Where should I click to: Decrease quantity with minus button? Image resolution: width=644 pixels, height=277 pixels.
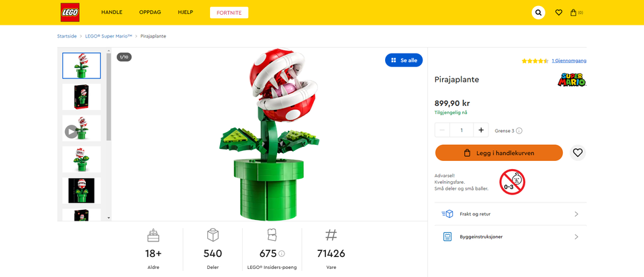pyautogui.click(x=443, y=130)
